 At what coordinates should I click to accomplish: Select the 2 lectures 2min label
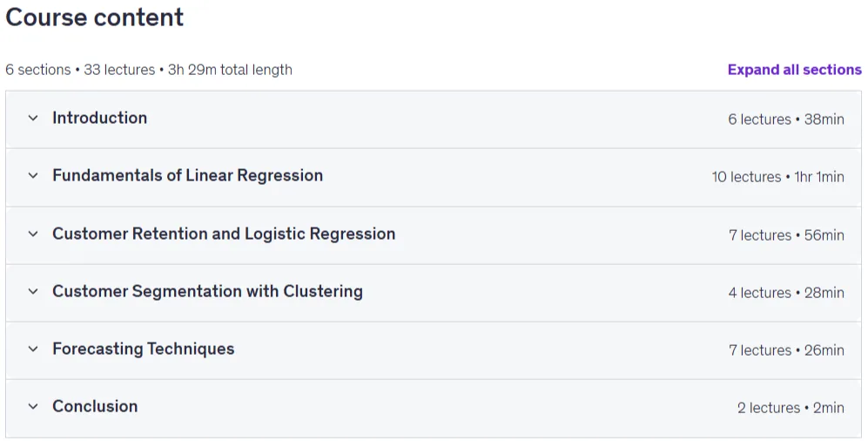tap(791, 408)
